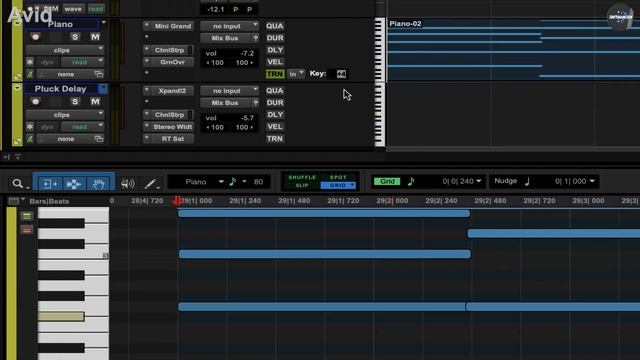
Task: Toggle the green Grid display button
Action: coord(387,181)
